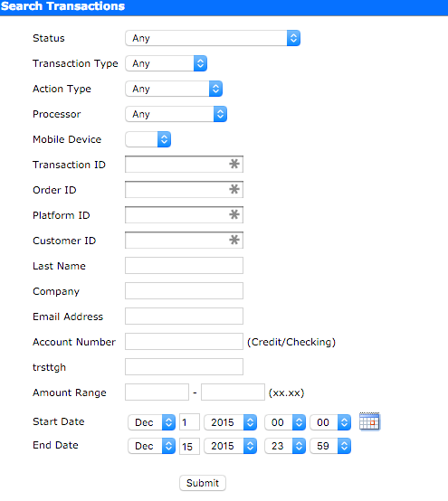Click the Start Date day field

pos(190,422)
